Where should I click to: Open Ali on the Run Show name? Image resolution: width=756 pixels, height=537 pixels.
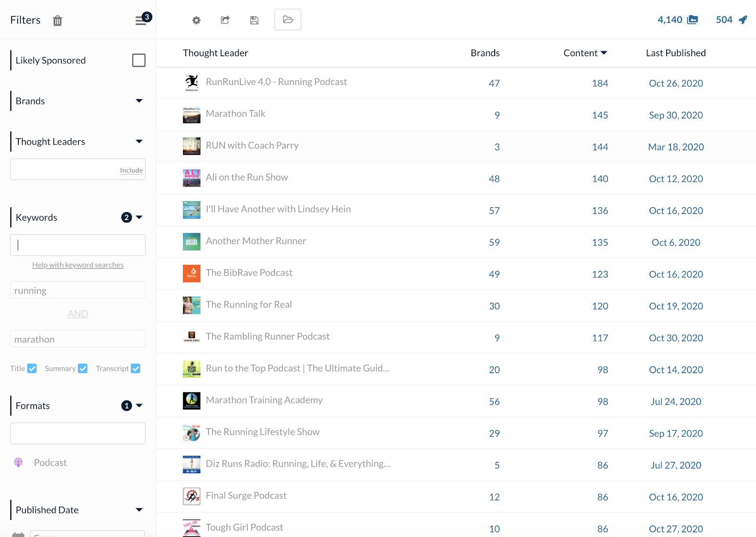tap(247, 177)
